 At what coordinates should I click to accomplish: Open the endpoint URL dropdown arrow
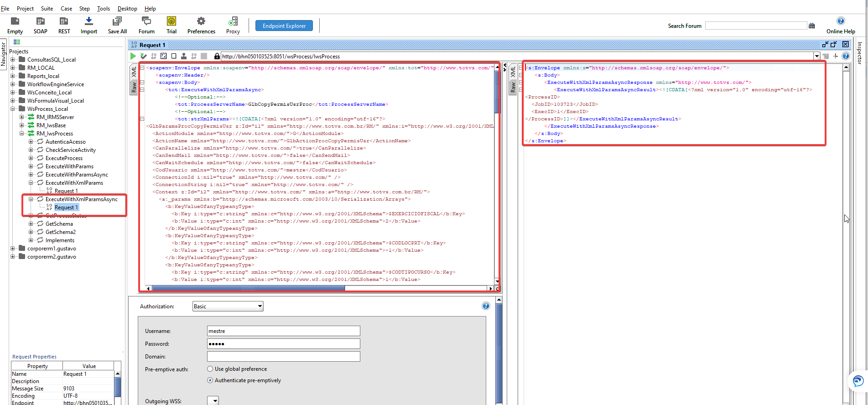click(x=816, y=56)
